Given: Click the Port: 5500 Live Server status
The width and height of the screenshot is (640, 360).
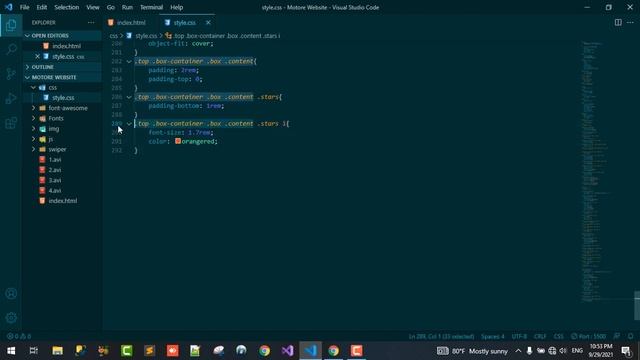Looking at the screenshot, I should point(588,336).
